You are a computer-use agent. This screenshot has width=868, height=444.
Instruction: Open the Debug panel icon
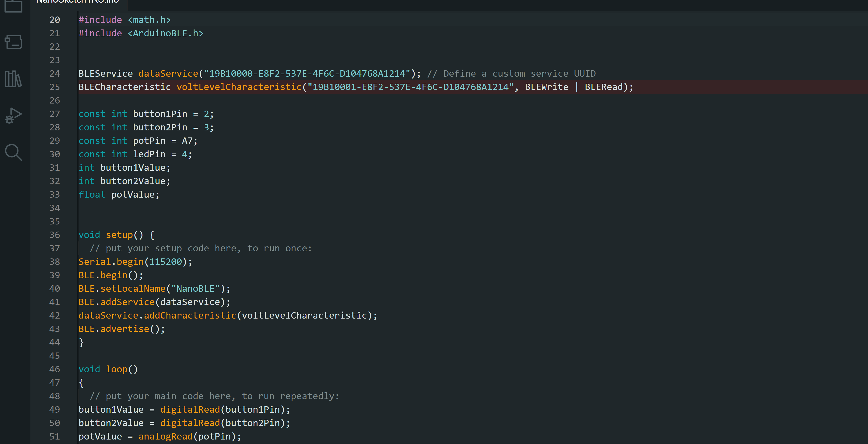pyautogui.click(x=13, y=115)
